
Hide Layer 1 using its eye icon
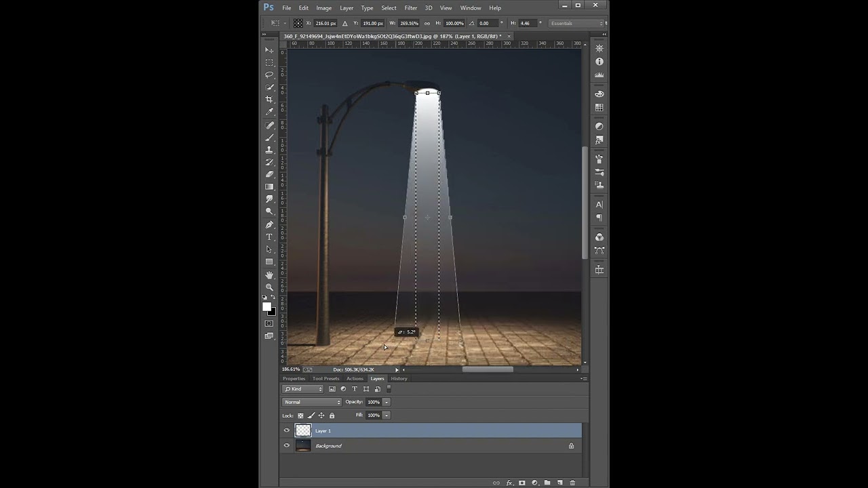click(x=286, y=430)
